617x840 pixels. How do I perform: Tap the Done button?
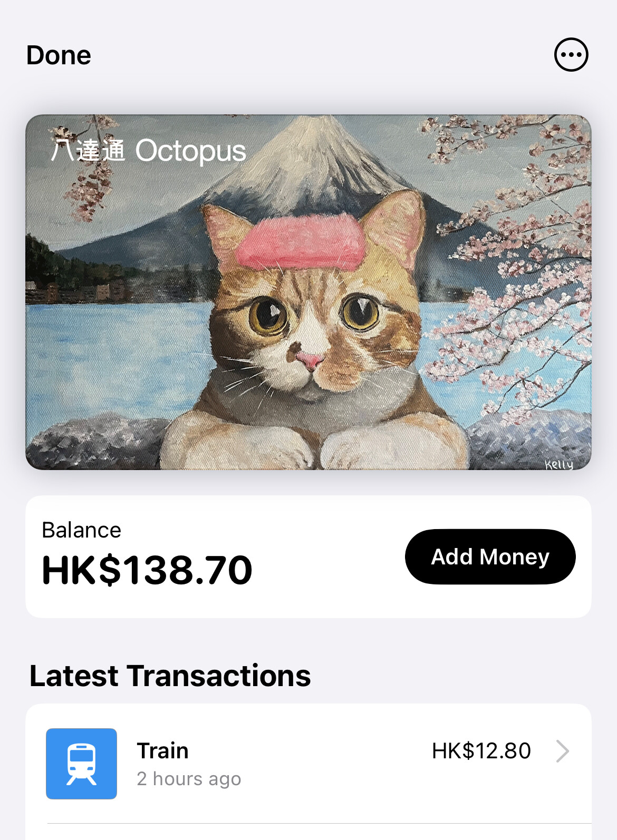click(59, 55)
